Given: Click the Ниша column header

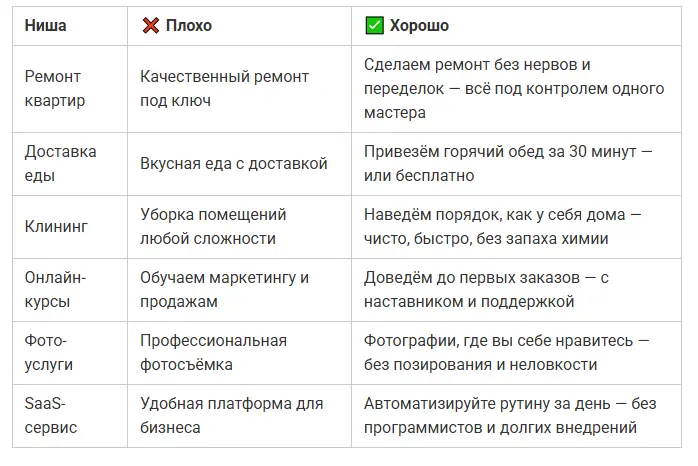Looking at the screenshot, I should (45, 26).
